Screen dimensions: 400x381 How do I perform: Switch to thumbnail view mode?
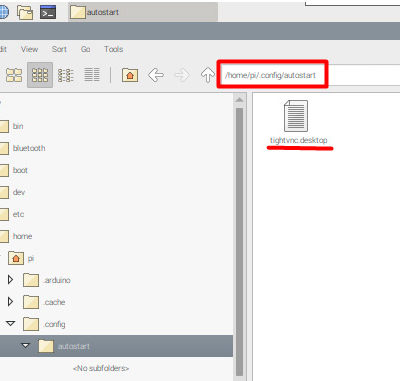tap(14, 75)
